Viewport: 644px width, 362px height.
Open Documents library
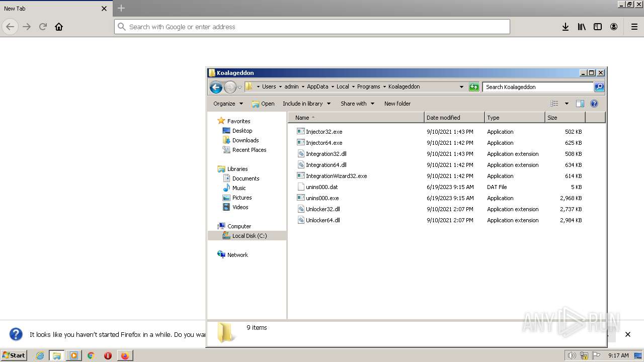tap(246, 178)
